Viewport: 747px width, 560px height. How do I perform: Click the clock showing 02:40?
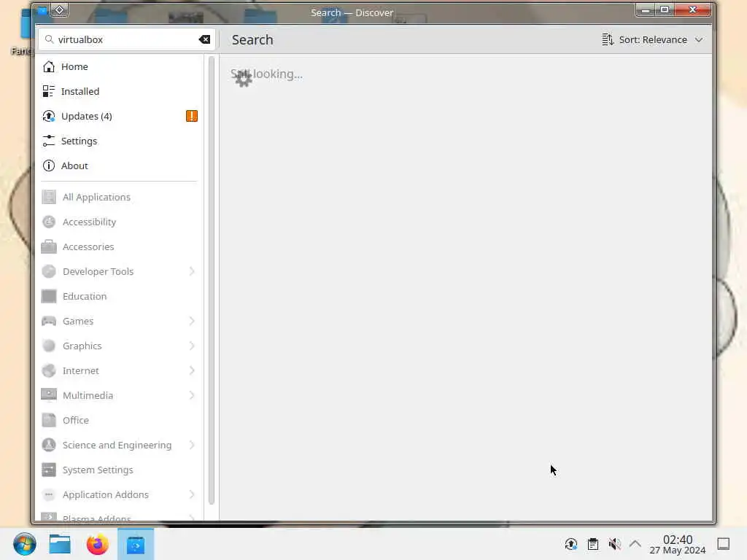click(x=678, y=544)
